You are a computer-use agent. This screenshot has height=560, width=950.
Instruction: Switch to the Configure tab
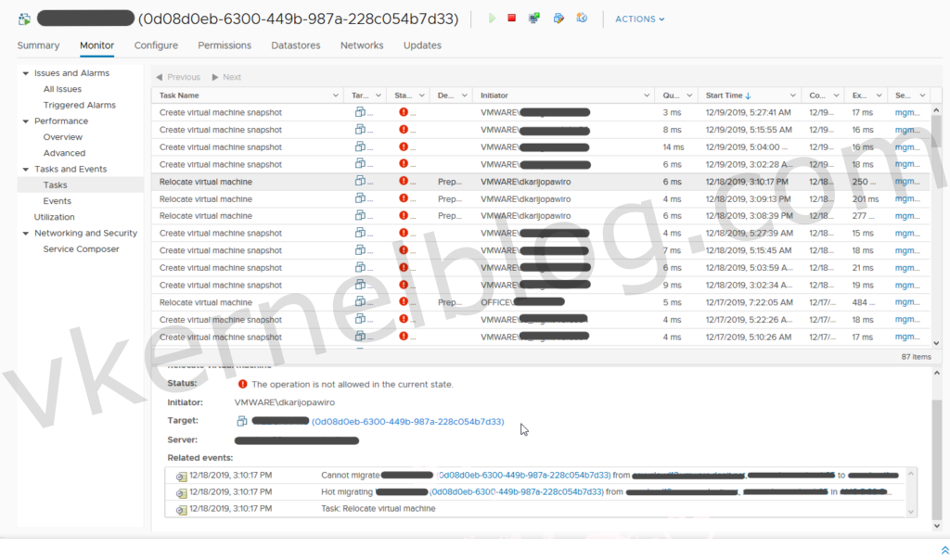tap(156, 45)
